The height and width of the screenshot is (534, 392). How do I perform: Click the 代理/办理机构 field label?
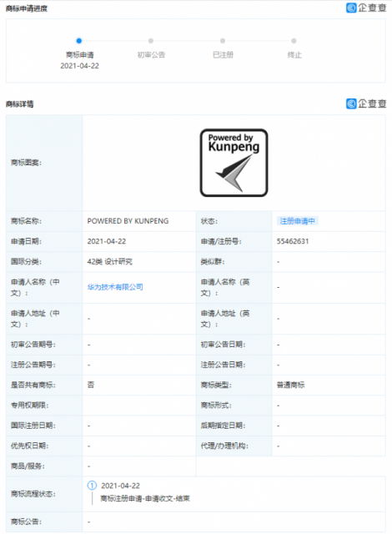[224, 446]
